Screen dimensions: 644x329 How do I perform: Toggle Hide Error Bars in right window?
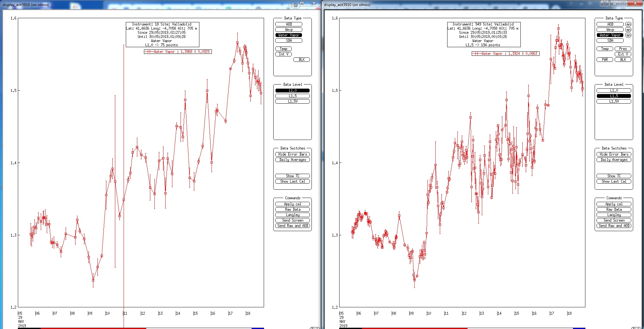click(614, 154)
